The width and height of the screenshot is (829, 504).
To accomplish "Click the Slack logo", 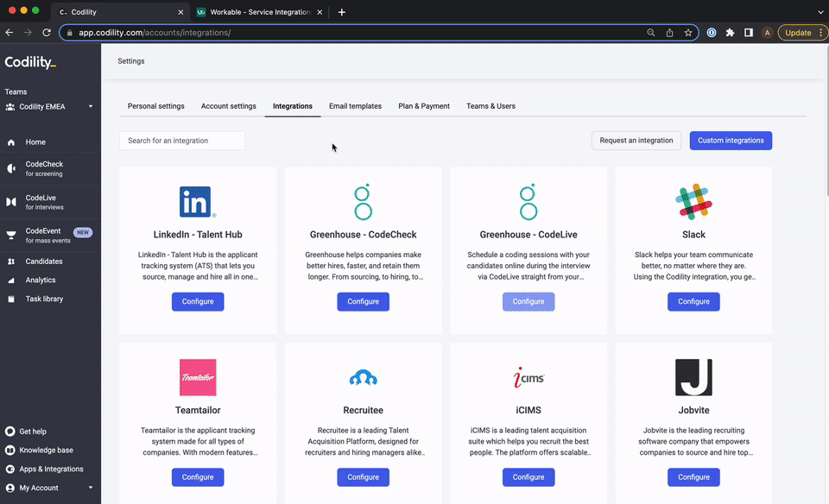I will click(693, 202).
